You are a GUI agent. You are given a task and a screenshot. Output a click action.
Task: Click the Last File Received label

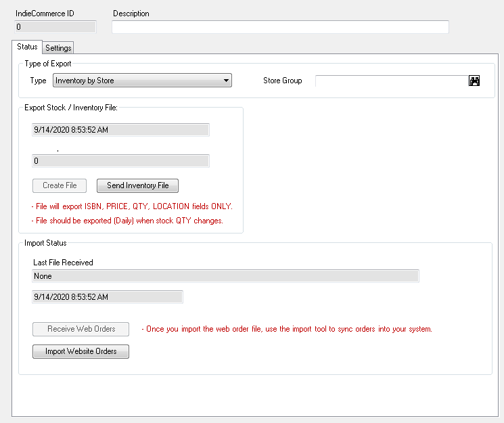(63, 263)
